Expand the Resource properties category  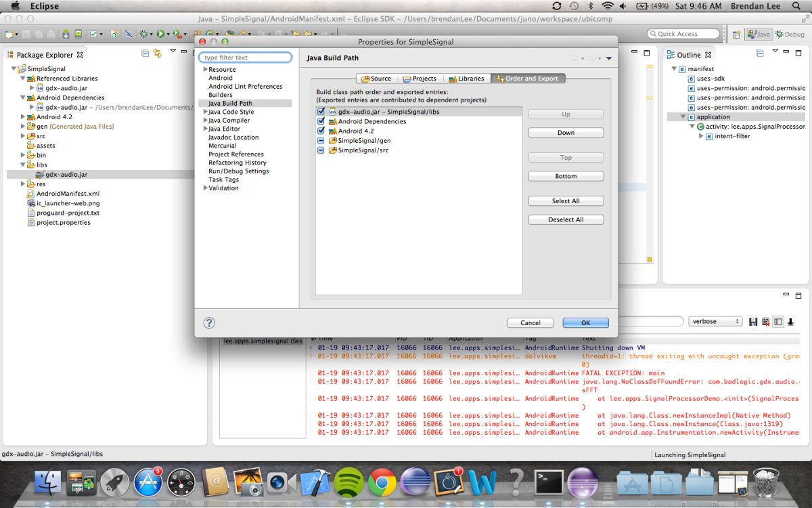205,69
